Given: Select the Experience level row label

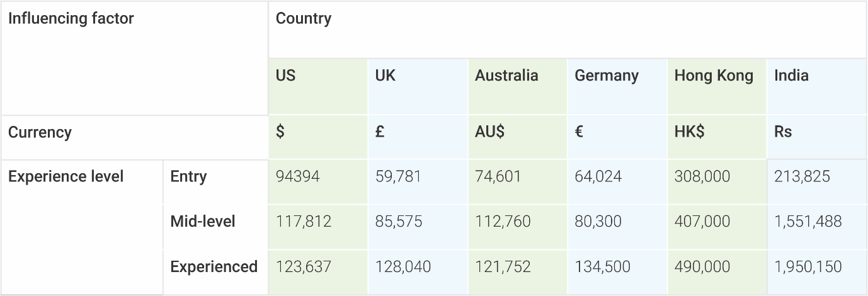Looking at the screenshot, I should click(82, 227).
